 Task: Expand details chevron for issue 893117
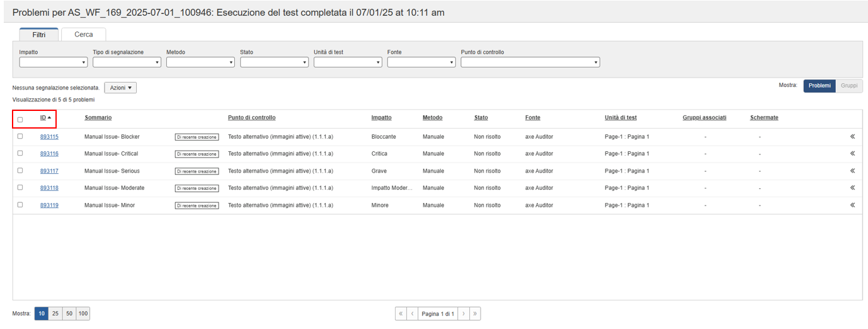(852, 171)
